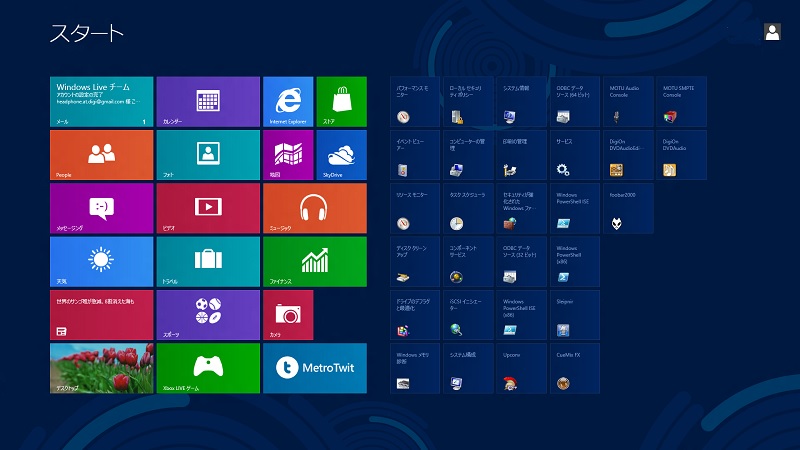Launch the Sleipnir browser tile
The width and height of the screenshot is (800, 450).
coord(575,315)
